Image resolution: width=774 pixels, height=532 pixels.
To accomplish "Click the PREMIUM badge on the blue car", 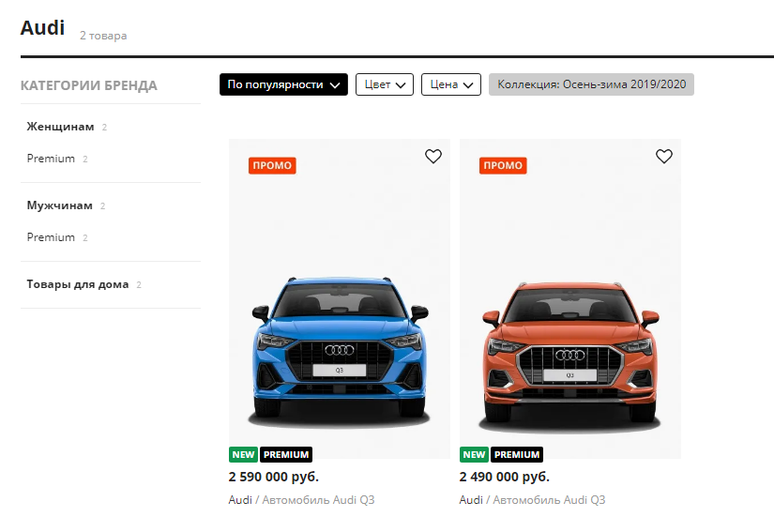I will pyautogui.click(x=286, y=454).
